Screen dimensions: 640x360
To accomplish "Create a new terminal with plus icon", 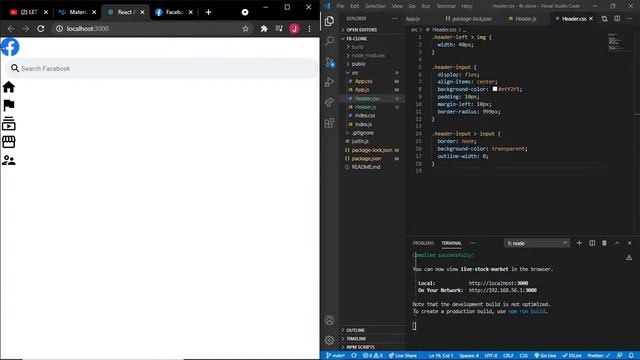I will [x=579, y=243].
